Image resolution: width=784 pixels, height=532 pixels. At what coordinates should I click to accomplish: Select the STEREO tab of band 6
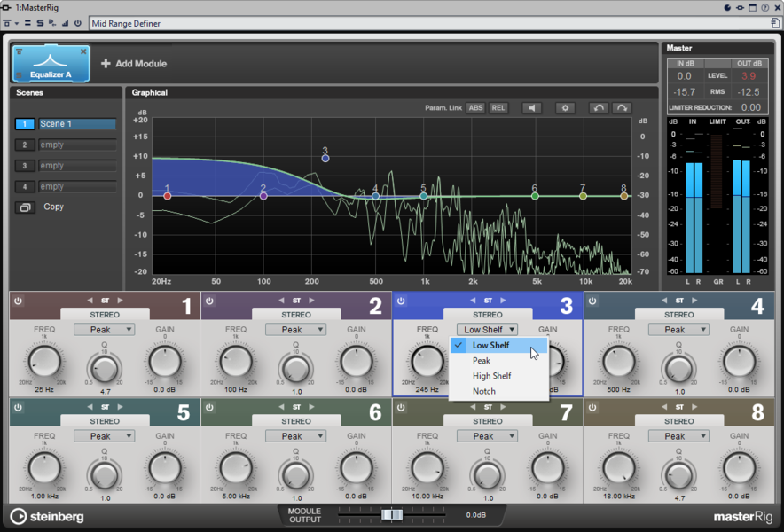point(296,421)
